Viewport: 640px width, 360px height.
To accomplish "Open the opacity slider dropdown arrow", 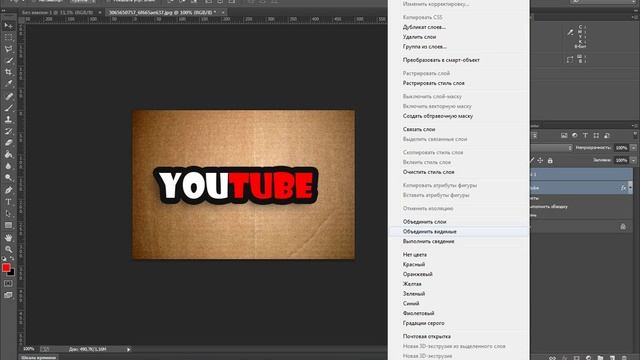I will click(633, 148).
